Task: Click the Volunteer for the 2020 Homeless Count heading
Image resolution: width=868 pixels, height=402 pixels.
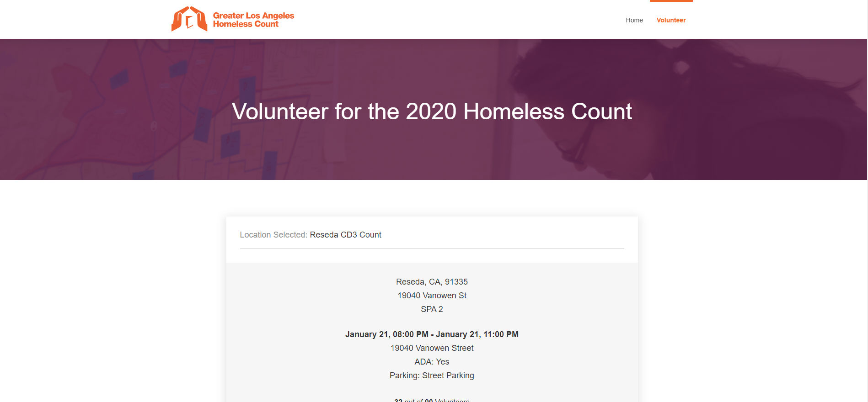Action: pyautogui.click(x=432, y=111)
